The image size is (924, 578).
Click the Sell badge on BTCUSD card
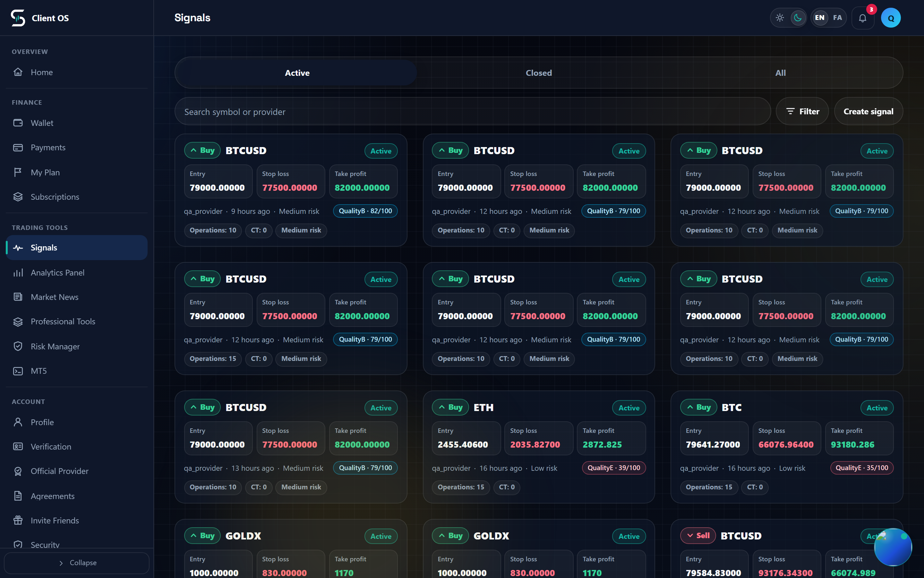click(698, 536)
